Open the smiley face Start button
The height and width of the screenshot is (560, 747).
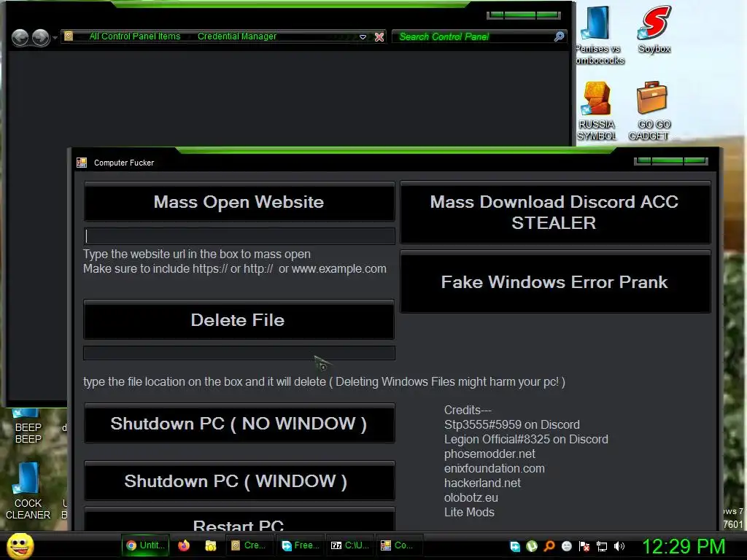20,546
